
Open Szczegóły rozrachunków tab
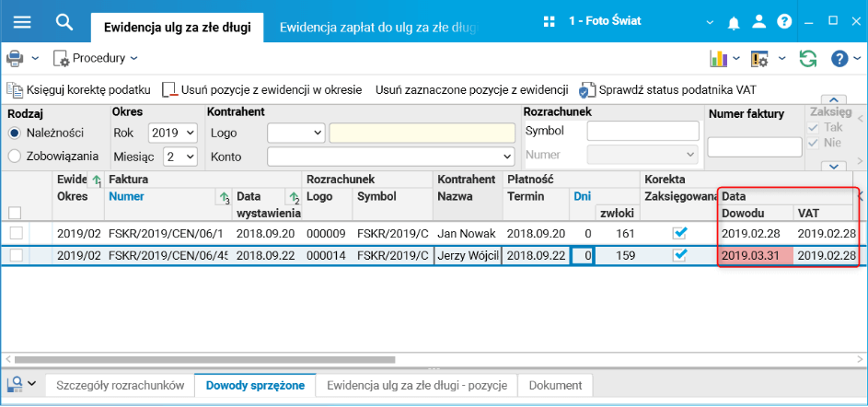click(120, 386)
